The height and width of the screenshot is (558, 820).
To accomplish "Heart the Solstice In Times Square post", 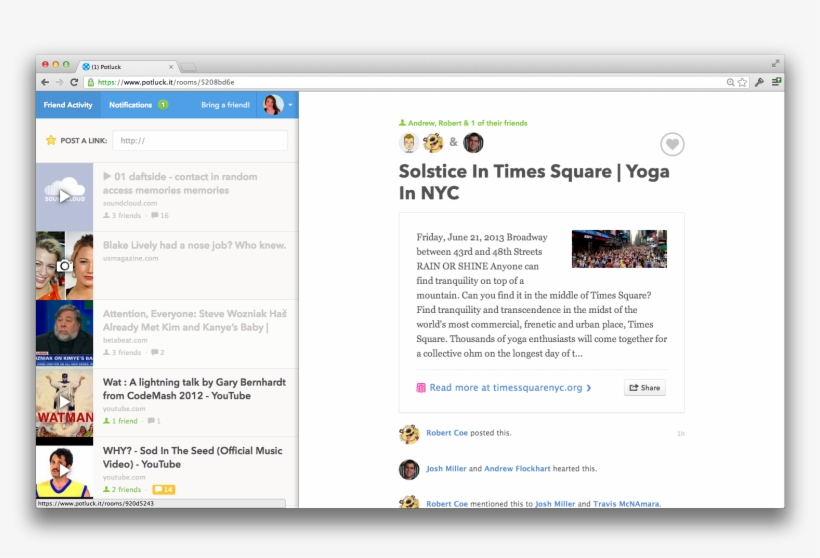I will tap(672, 145).
